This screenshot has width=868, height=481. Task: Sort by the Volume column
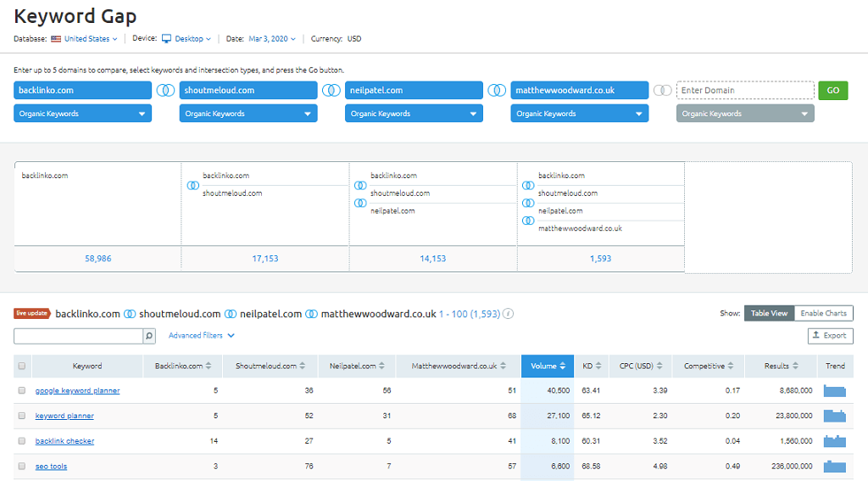548,366
